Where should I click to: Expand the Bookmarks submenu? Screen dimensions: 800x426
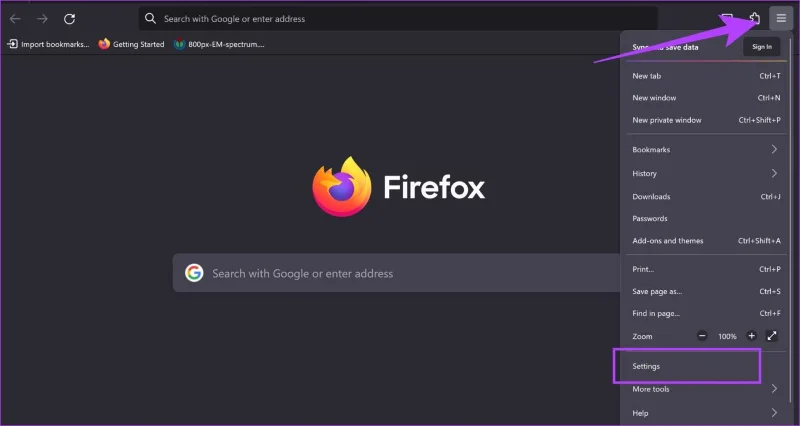pyautogui.click(x=706, y=149)
